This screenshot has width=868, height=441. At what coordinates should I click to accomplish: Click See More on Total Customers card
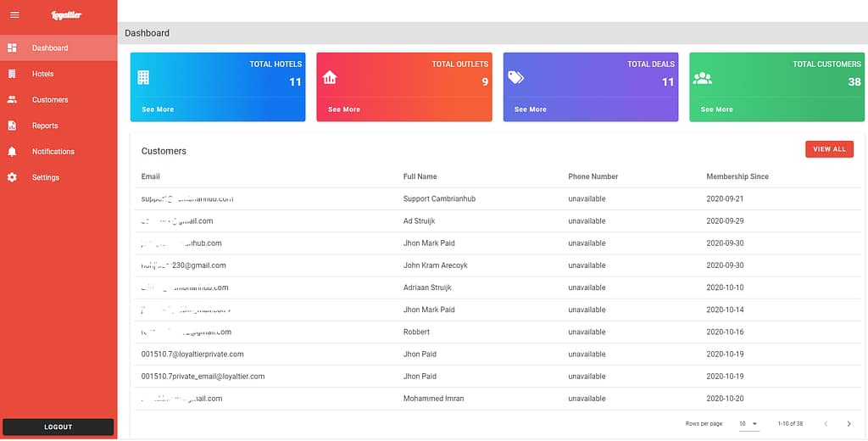tap(717, 109)
